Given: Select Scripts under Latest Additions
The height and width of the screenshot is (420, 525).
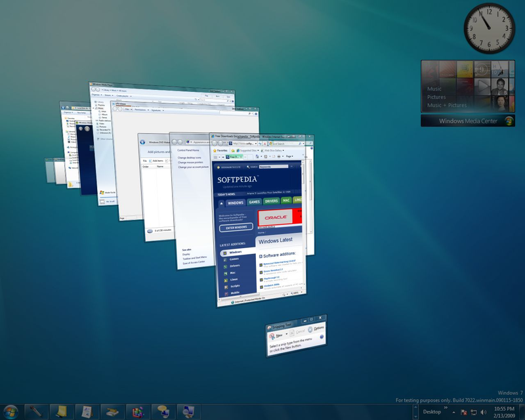Looking at the screenshot, I should [234, 286].
